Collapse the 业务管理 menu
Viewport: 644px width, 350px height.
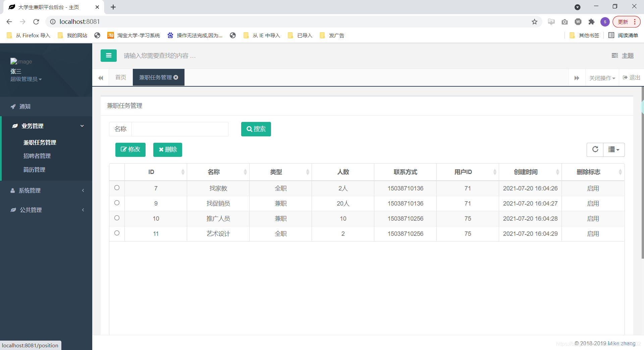click(x=47, y=126)
